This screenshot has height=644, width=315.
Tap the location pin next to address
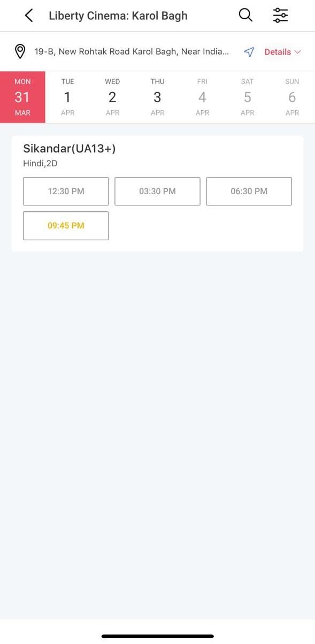click(20, 51)
